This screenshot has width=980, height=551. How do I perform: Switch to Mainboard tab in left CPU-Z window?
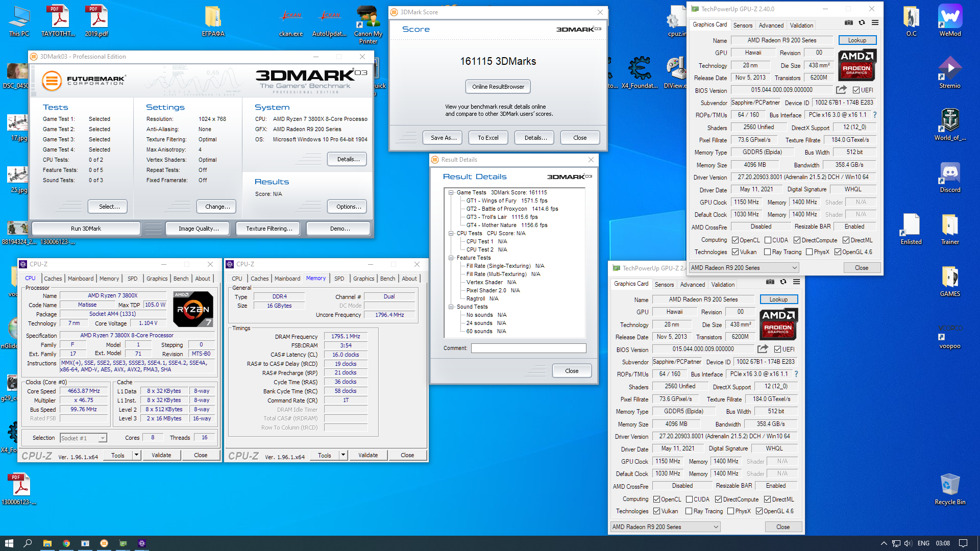coord(81,279)
